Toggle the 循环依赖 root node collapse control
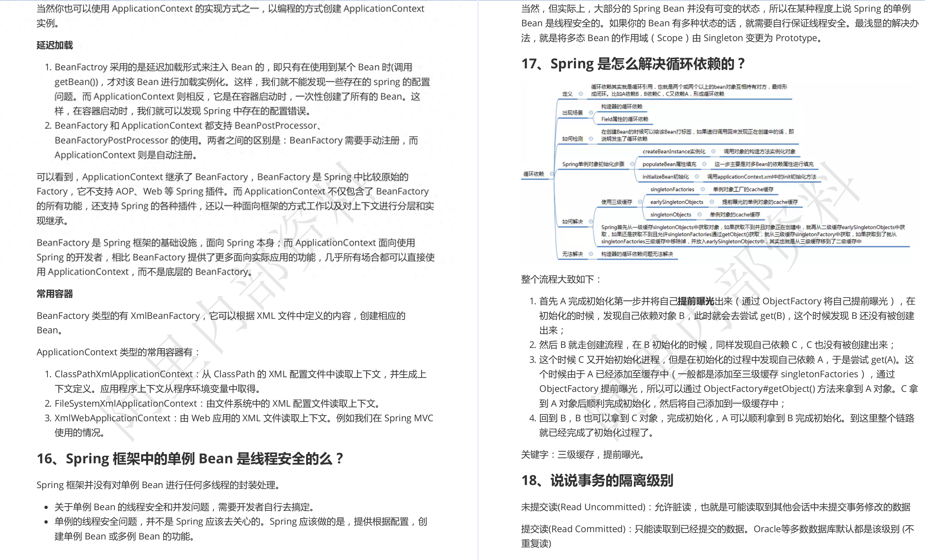 (x=552, y=174)
